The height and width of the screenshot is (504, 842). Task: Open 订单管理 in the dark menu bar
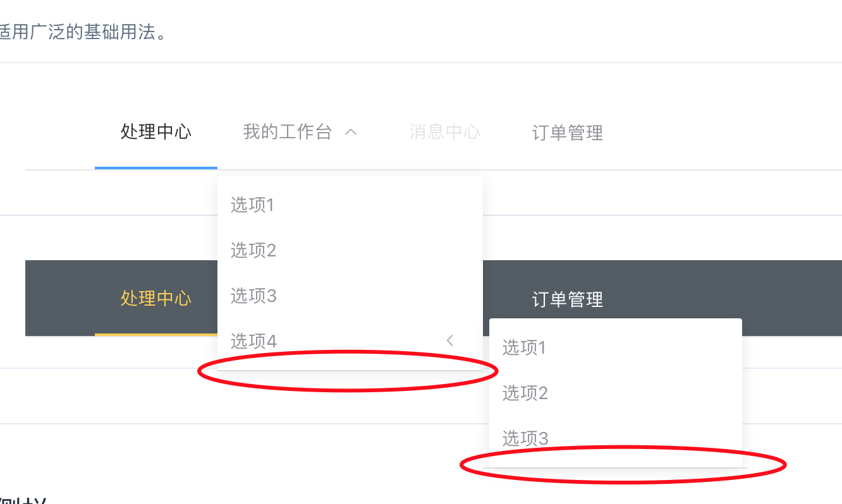[568, 299]
